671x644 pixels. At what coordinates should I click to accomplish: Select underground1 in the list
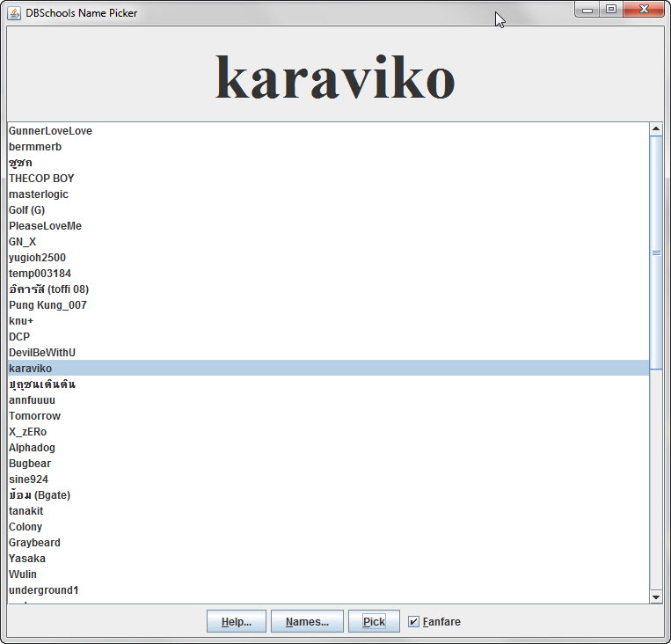click(x=328, y=590)
